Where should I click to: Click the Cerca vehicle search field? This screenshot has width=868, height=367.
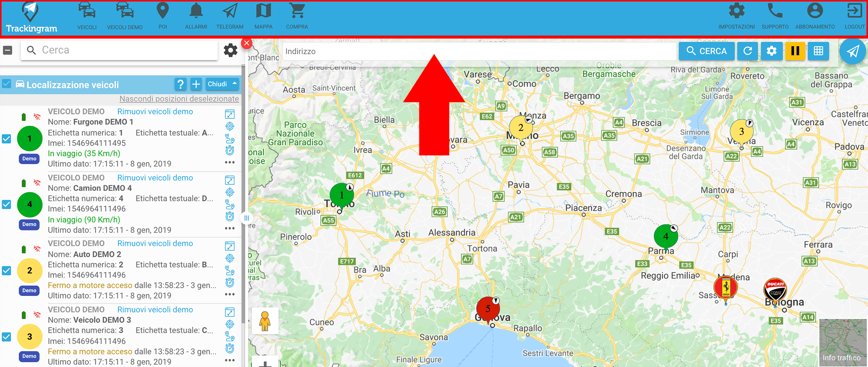coord(119,50)
